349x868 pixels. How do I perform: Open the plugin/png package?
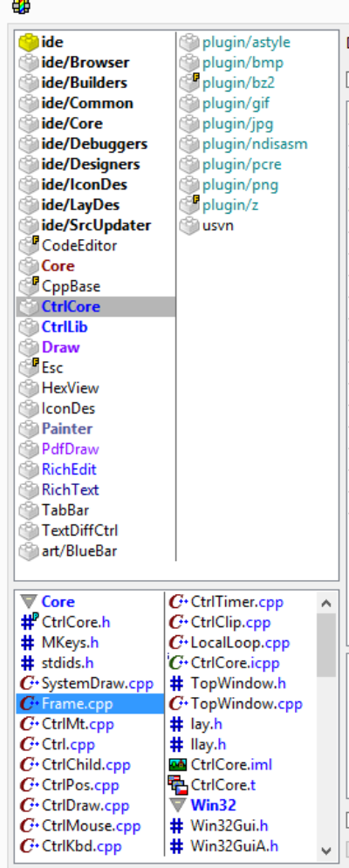pyautogui.click(x=240, y=184)
